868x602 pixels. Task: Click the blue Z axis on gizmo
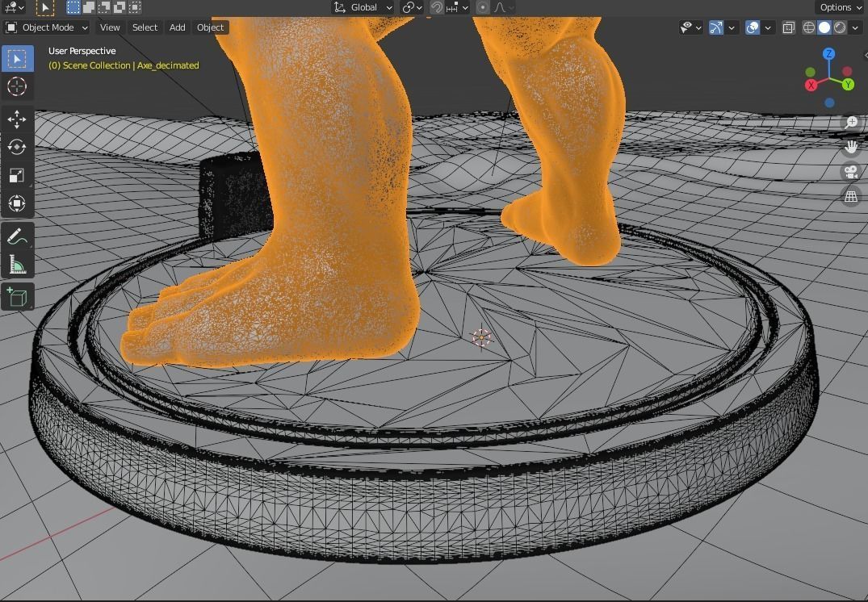coord(828,54)
